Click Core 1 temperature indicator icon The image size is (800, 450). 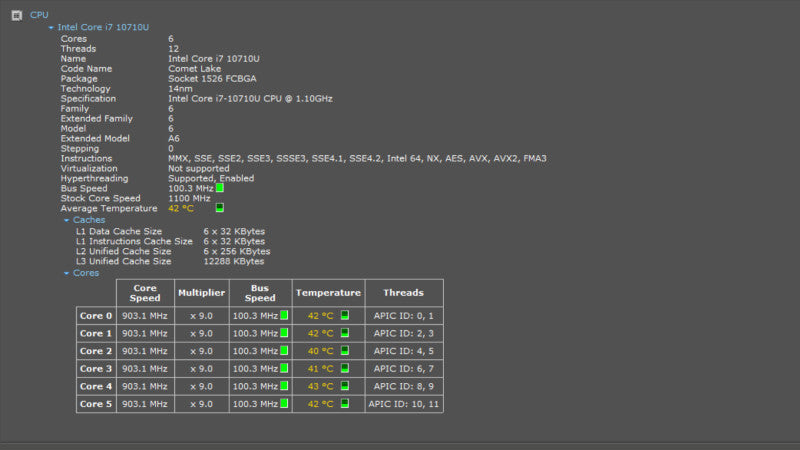click(x=345, y=333)
